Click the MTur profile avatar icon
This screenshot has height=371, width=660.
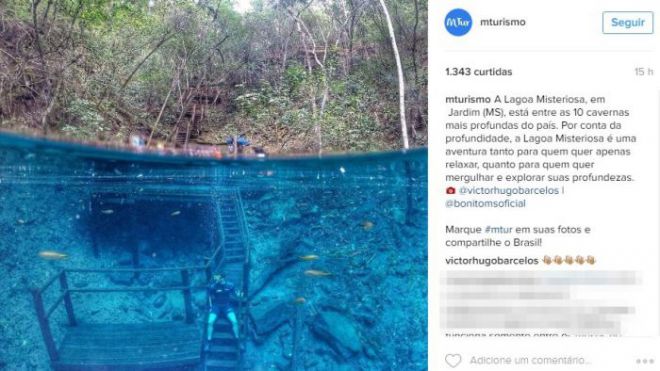[458, 22]
